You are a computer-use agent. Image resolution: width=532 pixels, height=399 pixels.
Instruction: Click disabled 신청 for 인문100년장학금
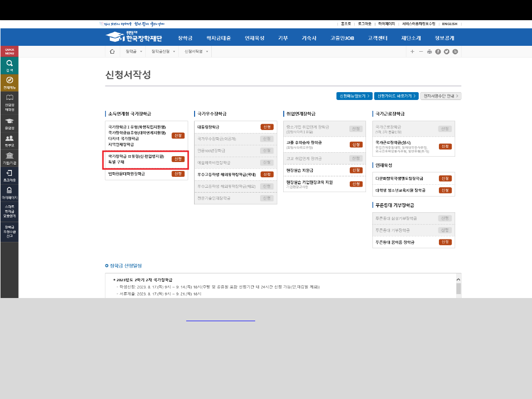coord(267,151)
